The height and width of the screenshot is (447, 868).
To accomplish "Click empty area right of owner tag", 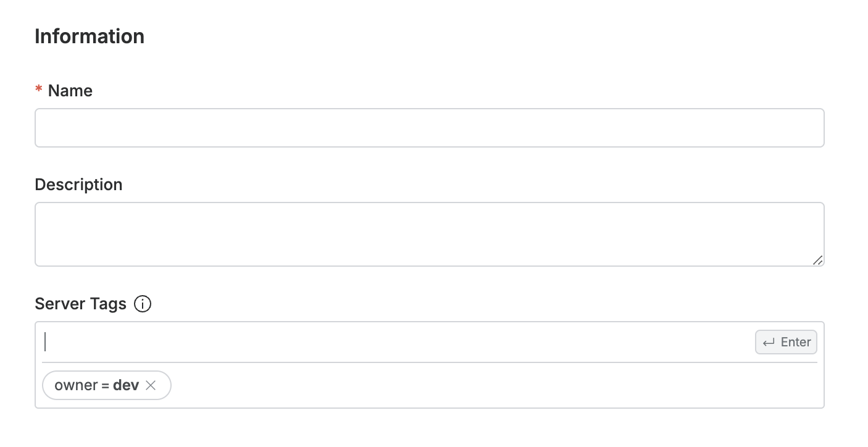I will click(494, 385).
